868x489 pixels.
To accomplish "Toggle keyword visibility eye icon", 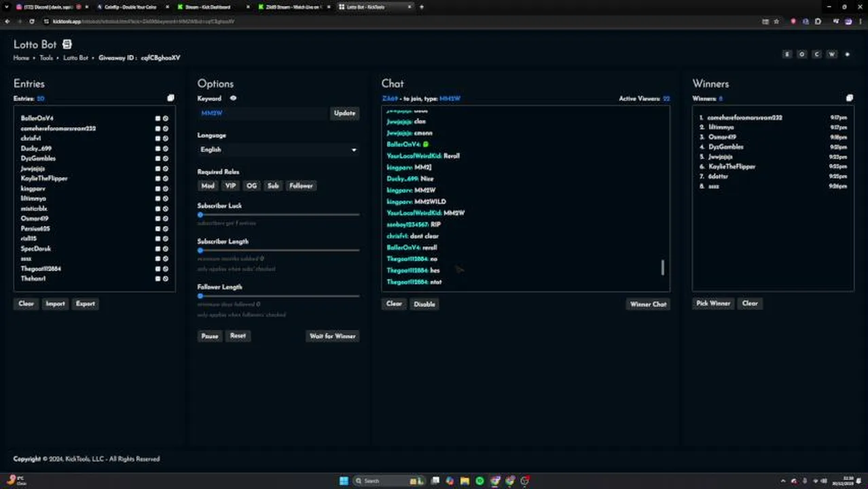I will 233,98.
